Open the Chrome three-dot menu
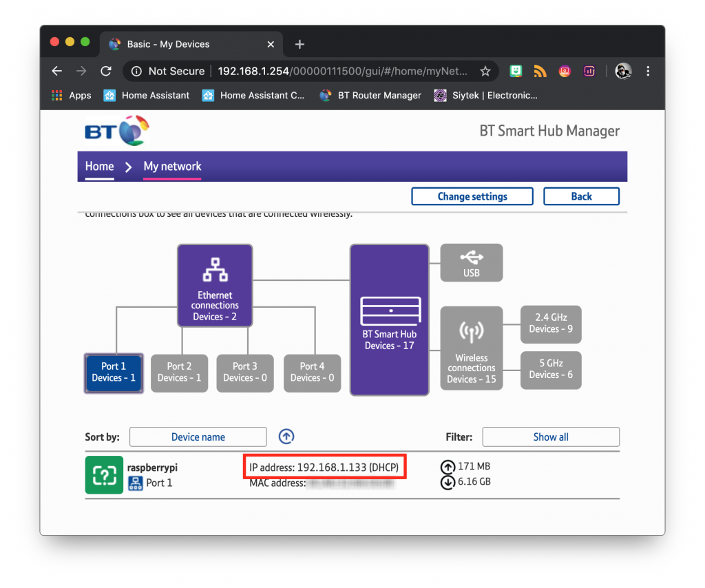The image size is (705, 588). tap(648, 71)
